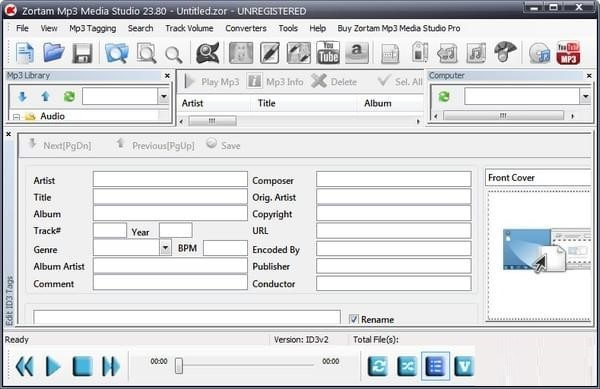The width and height of the screenshot is (600, 389).
Task: Click the search folder icon in toolbar
Action: click(x=117, y=53)
